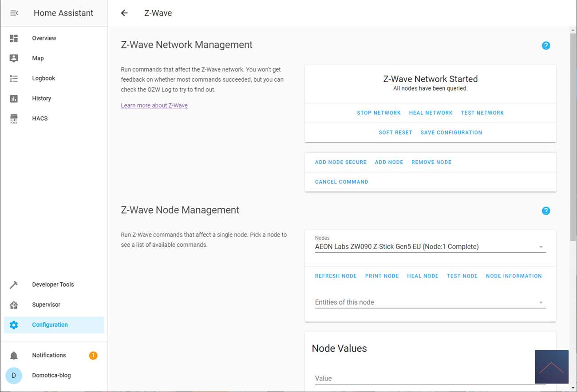Click the Supervisor icon in sidebar

[x=14, y=305]
